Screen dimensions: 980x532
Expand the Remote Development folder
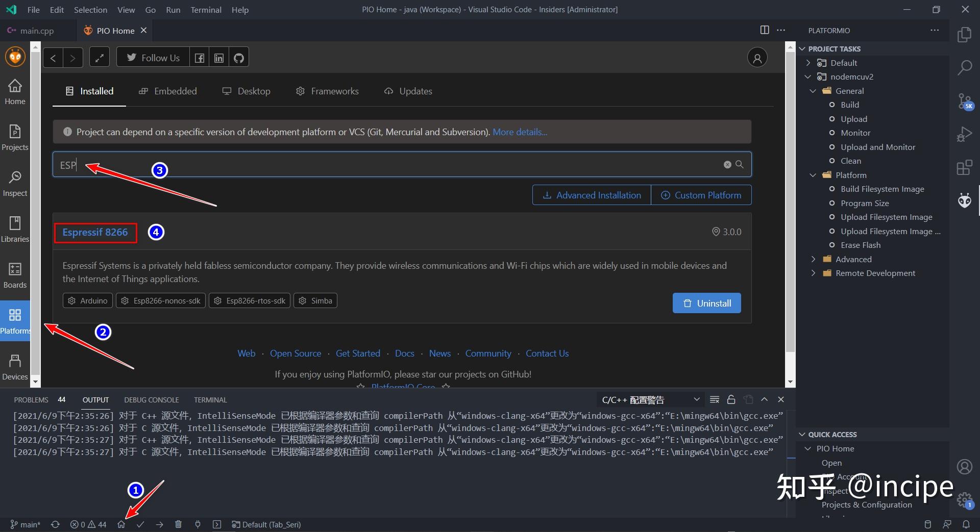pyautogui.click(x=813, y=273)
